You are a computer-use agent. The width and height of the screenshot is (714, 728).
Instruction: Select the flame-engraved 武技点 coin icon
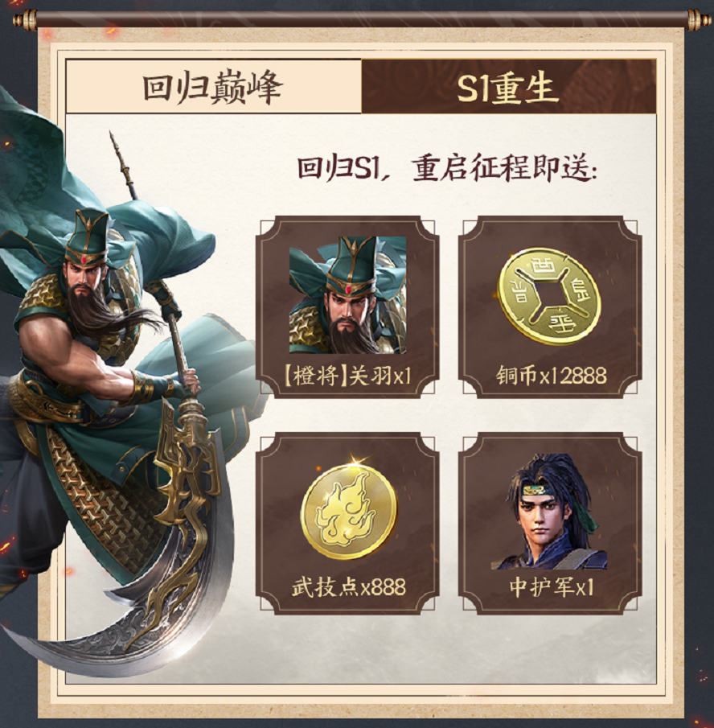click(x=349, y=509)
